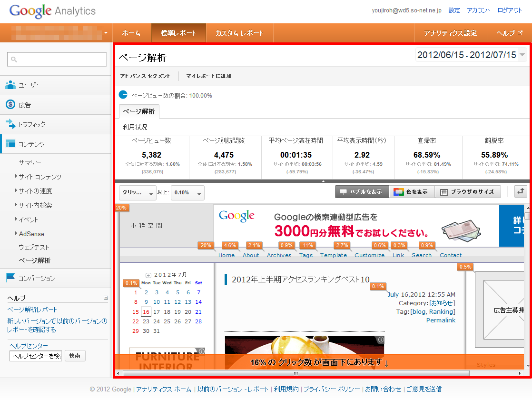Screen dimensions: 532x400
Task: Click the Users people icon in sidebar
Action: click(10, 85)
